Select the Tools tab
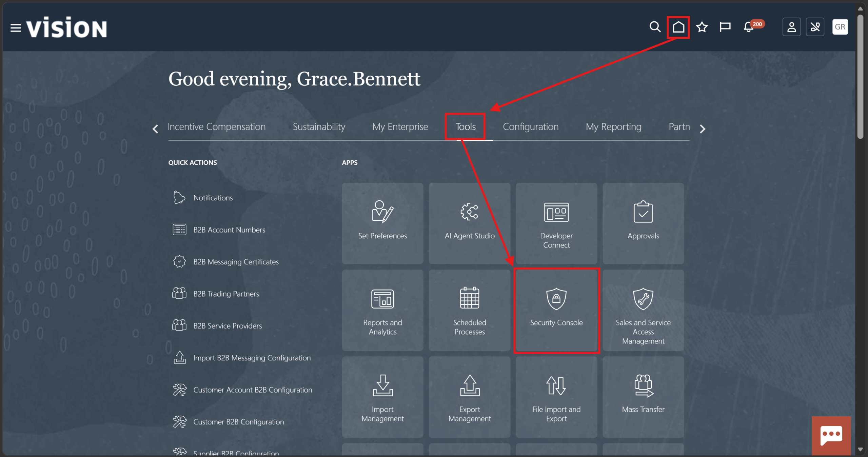The image size is (868, 457). pyautogui.click(x=465, y=127)
